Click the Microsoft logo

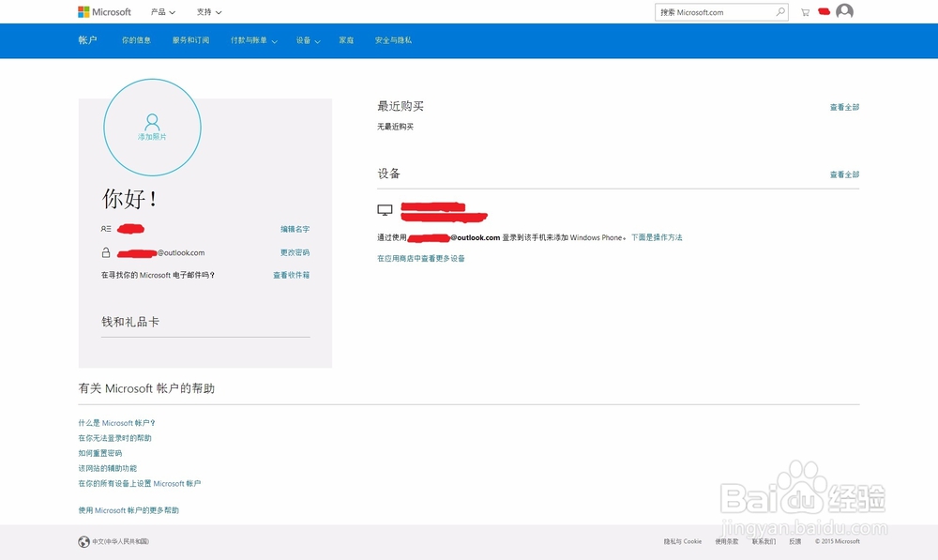104,12
